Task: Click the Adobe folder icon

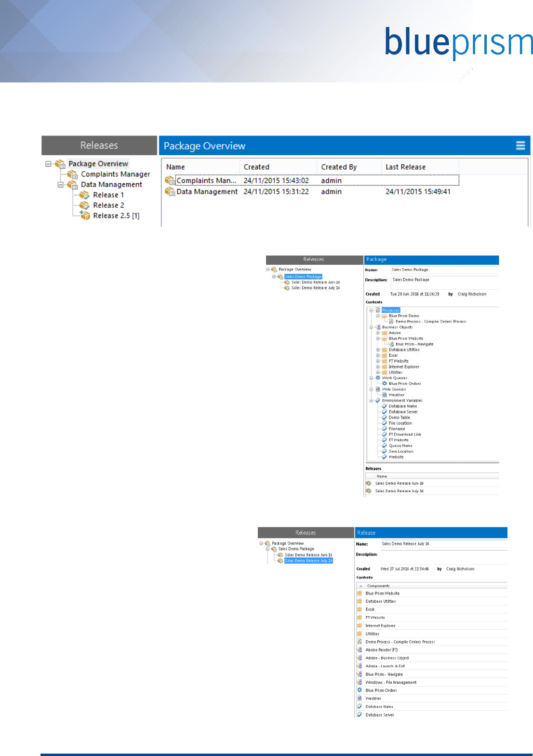Action: coord(385,333)
